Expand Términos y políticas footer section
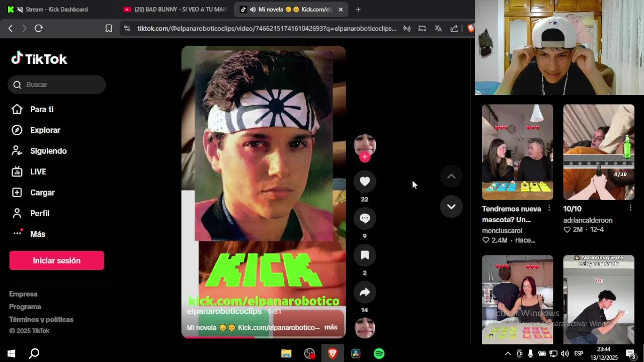 [x=41, y=319]
